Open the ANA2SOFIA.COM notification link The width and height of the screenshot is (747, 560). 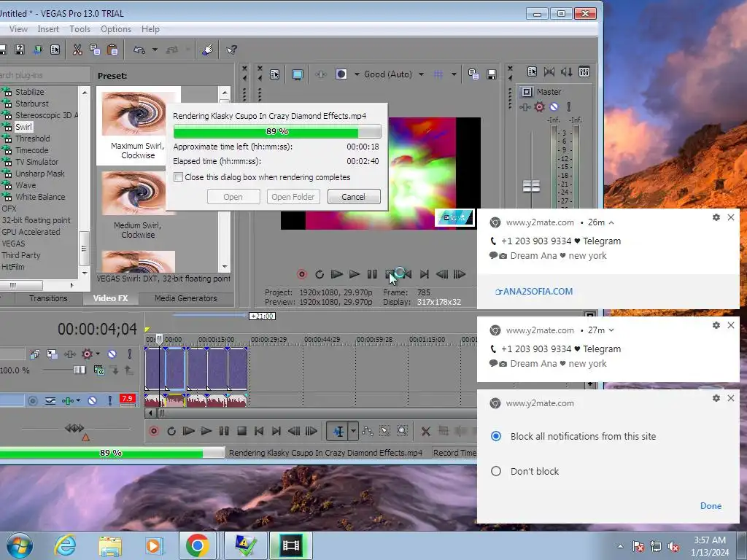click(534, 292)
